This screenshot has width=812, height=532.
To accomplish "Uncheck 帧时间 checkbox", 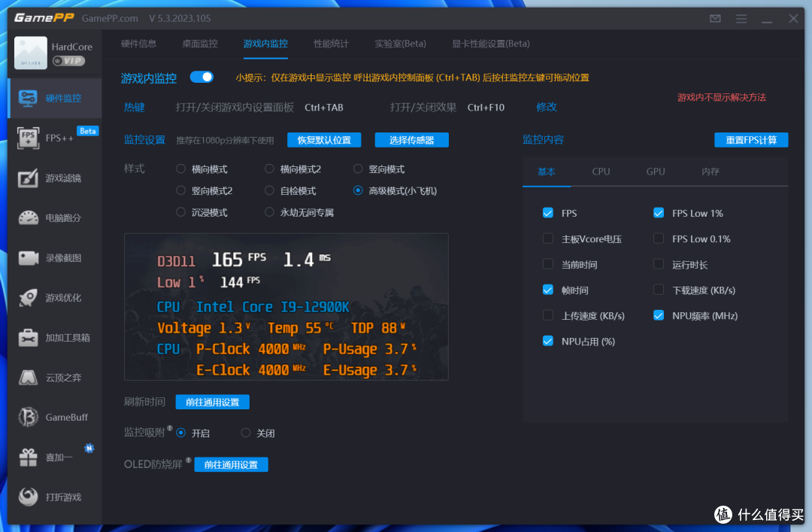I will 548,290.
